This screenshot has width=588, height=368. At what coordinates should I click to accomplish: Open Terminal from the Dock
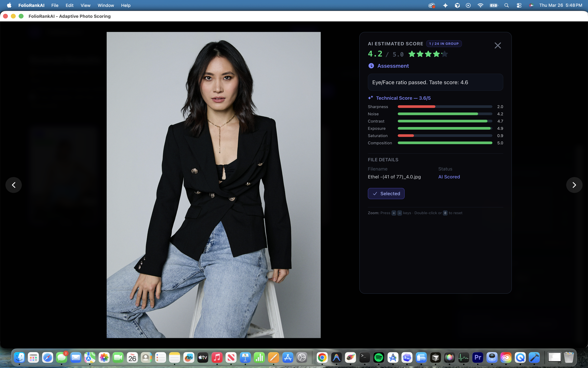[364, 358]
